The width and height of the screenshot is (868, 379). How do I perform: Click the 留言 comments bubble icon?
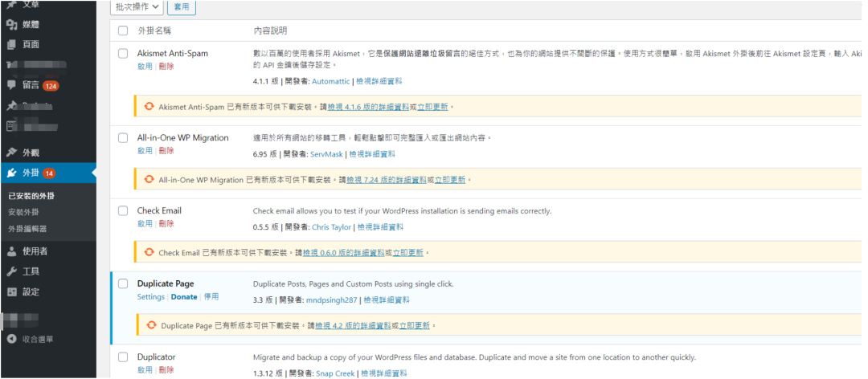[11, 85]
